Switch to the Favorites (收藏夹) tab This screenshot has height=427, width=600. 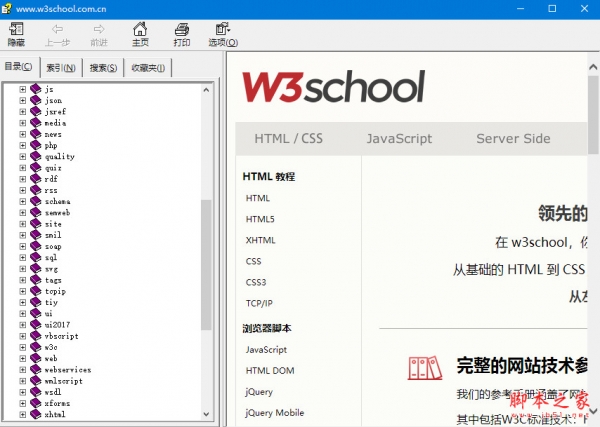click(x=148, y=68)
